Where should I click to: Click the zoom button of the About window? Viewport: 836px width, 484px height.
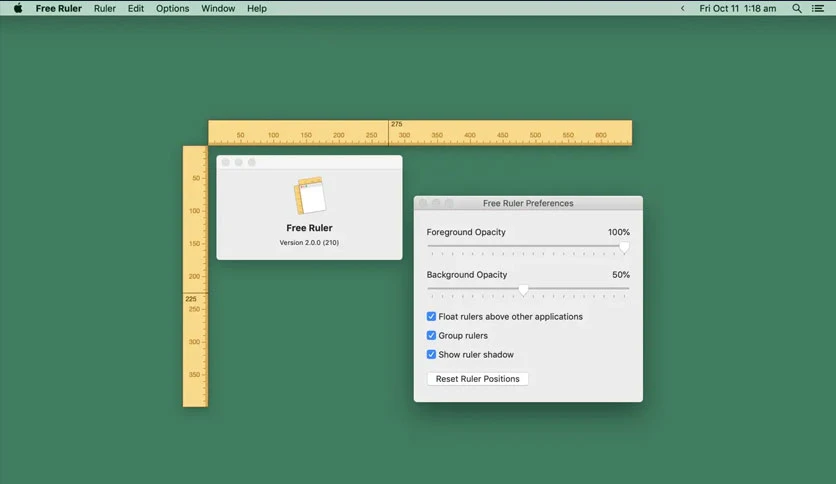point(252,162)
